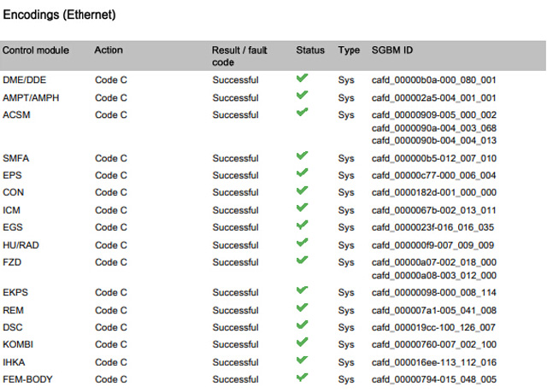Select SGBM ID cafd_00000b0a-000_080_001
This screenshot has width=547, height=392.
[x=433, y=80]
